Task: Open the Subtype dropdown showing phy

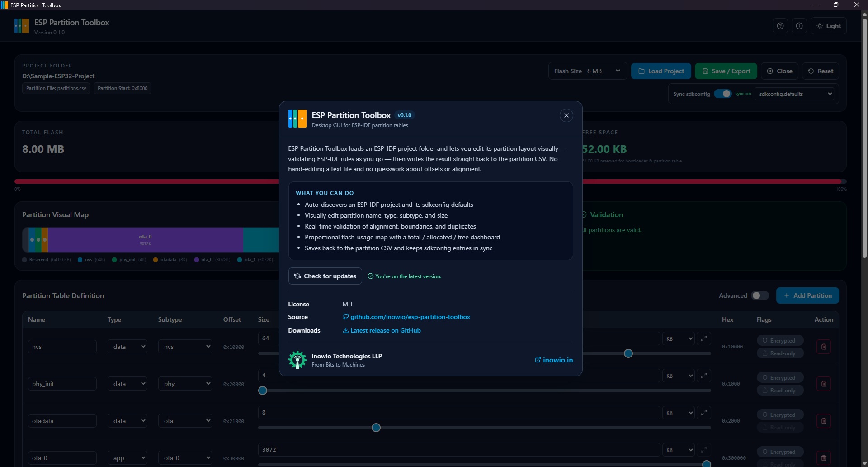Action: (185, 384)
